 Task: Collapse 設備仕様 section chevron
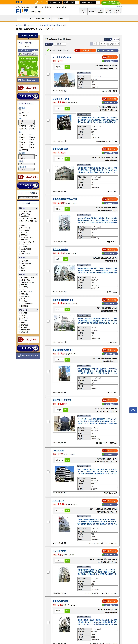37,274
